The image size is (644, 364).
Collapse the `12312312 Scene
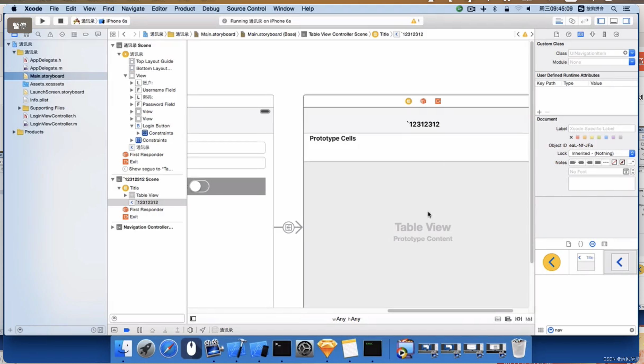pyautogui.click(x=113, y=179)
